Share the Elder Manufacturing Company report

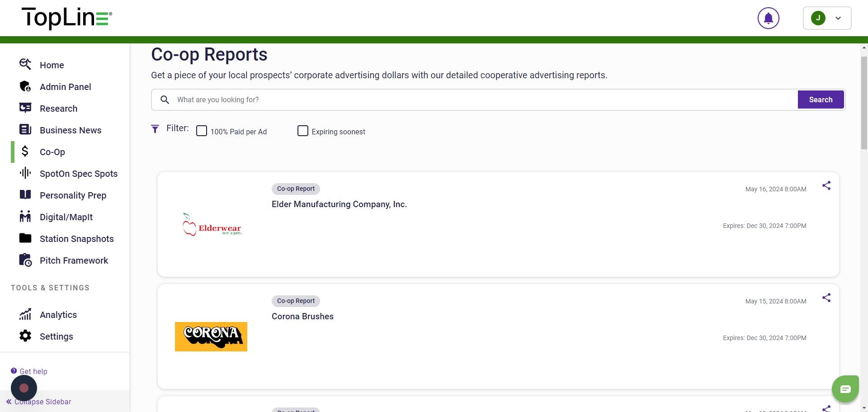pyautogui.click(x=826, y=186)
